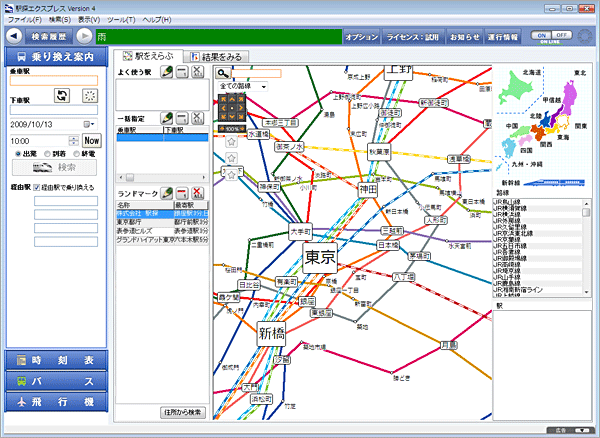Click the remove icon in the 一括指定 header
This screenshot has height=438, width=600.
(x=182, y=119)
